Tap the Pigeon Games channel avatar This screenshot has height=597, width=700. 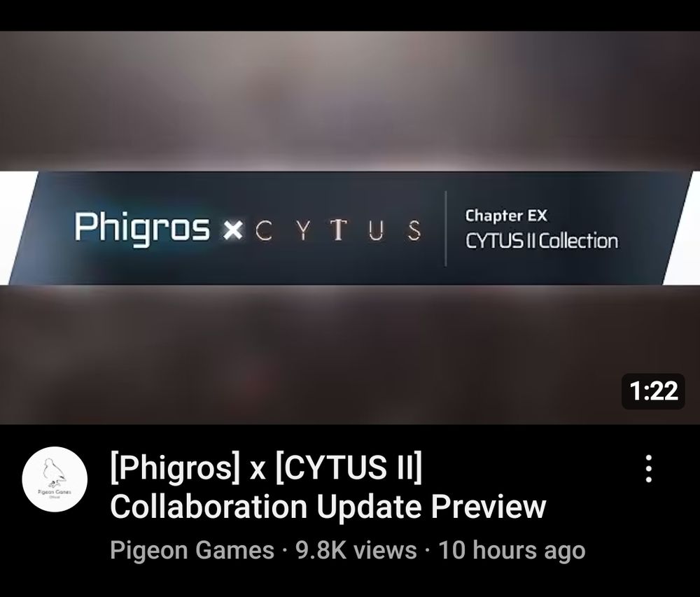55,479
